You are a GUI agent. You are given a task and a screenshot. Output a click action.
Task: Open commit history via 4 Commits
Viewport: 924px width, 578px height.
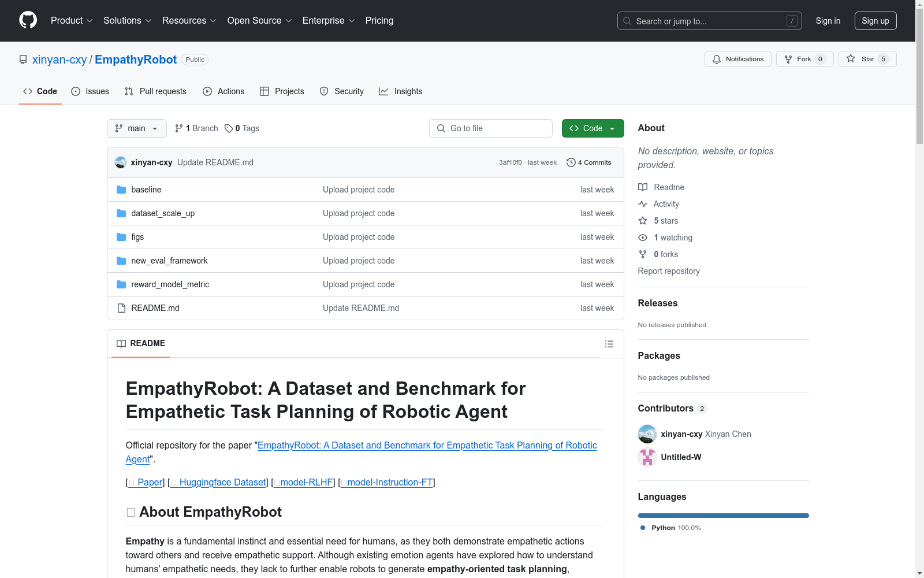click(589, 162)
